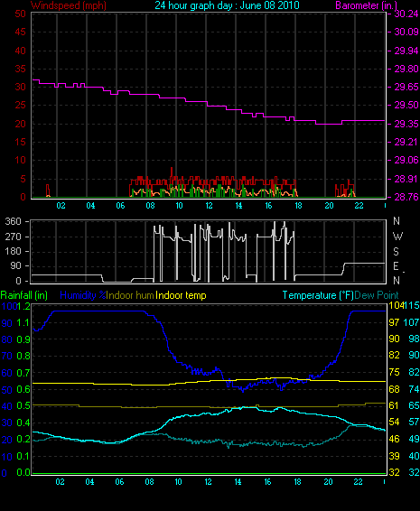Click the yellow 104 indoor temp label
This screenshot has height=511, width=420.
[396, 306]
